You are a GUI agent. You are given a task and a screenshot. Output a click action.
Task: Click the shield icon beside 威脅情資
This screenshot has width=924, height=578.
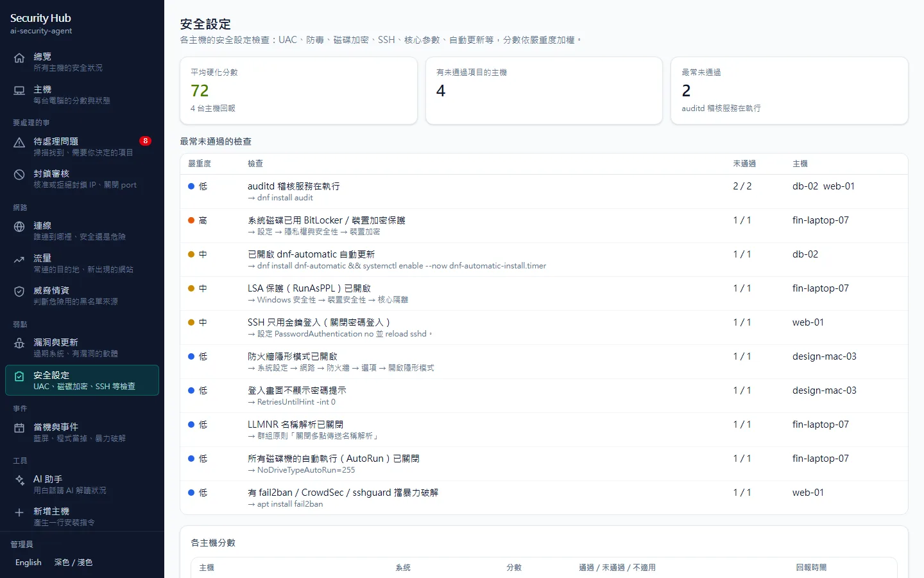pos(19,292)
